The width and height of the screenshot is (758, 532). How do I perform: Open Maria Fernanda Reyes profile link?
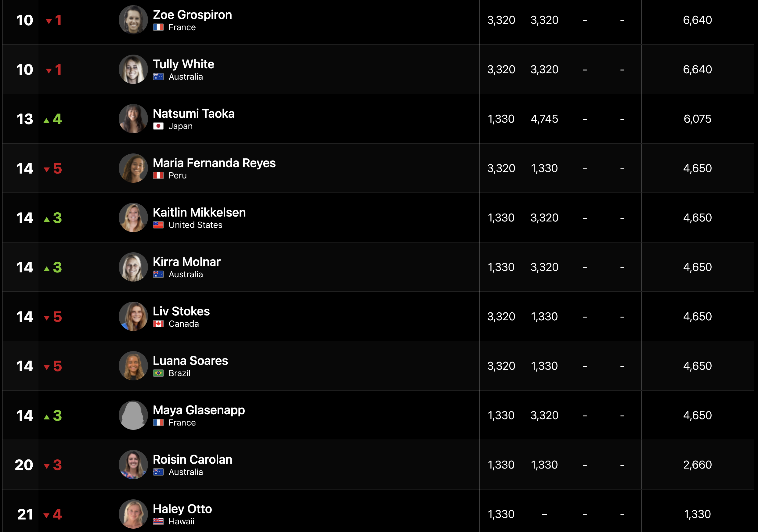click(x=214, y=163)
